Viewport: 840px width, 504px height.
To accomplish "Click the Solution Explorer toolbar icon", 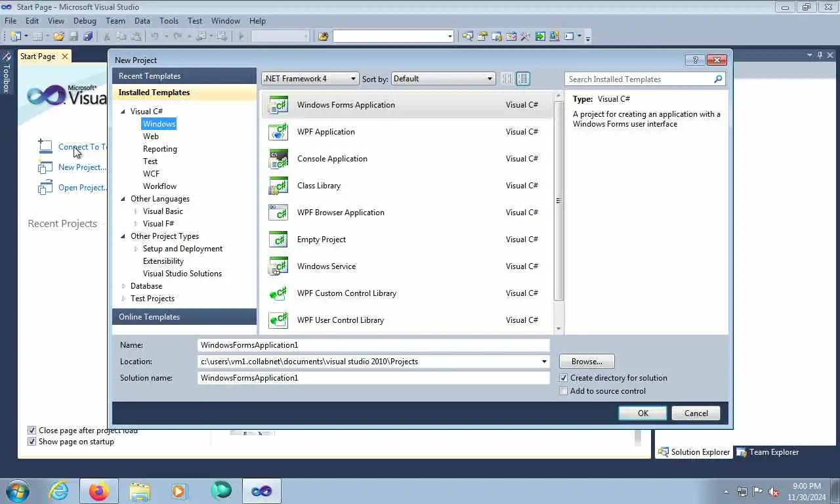I will pyautogui.click(x=467, y=36).
